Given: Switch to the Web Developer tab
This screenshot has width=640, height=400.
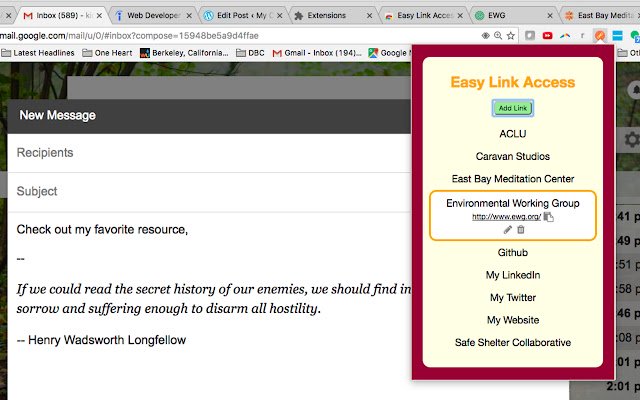Looking at the screenshot, I should (153, 16).
